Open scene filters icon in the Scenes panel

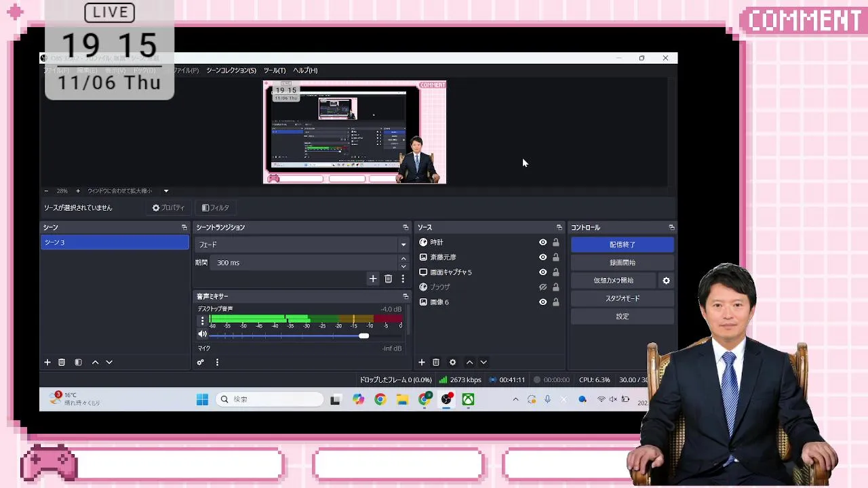78,363
